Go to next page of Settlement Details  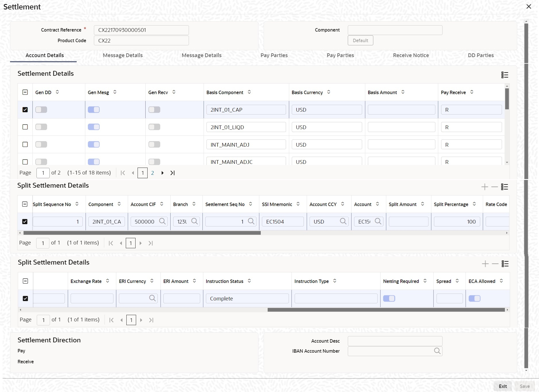tap(163, 173)
